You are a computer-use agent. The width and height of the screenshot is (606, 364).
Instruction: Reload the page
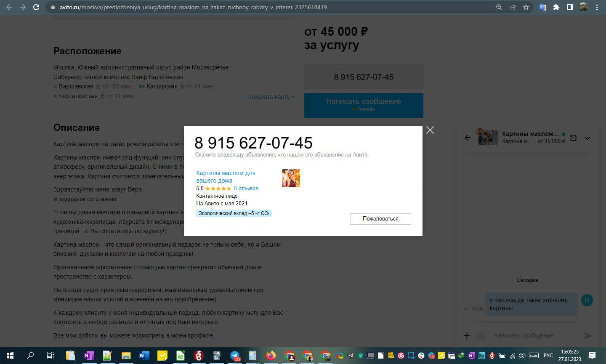click(36, 7)
